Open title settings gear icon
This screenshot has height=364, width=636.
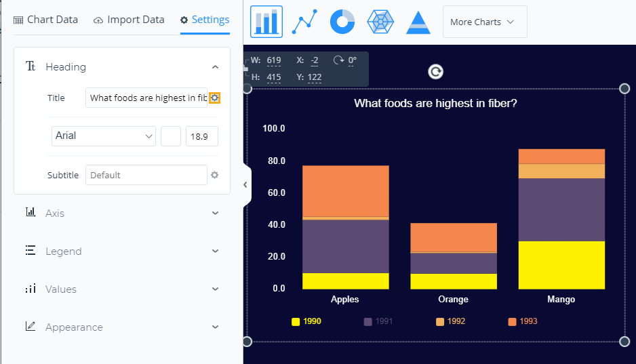coord(215,98)
